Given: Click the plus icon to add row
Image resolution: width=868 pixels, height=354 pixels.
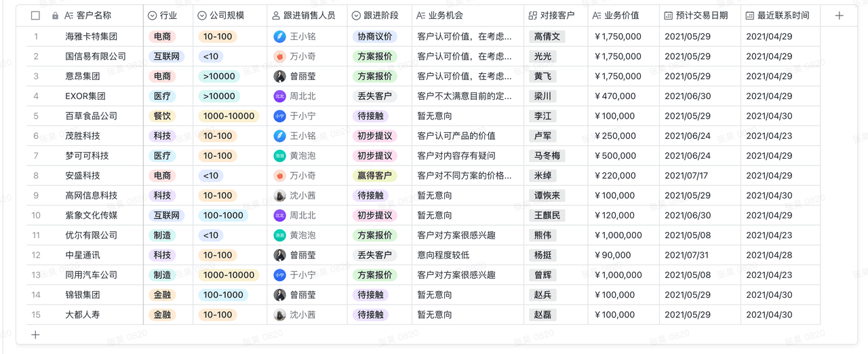Looking at the screenshot, I should coord(36,334).
